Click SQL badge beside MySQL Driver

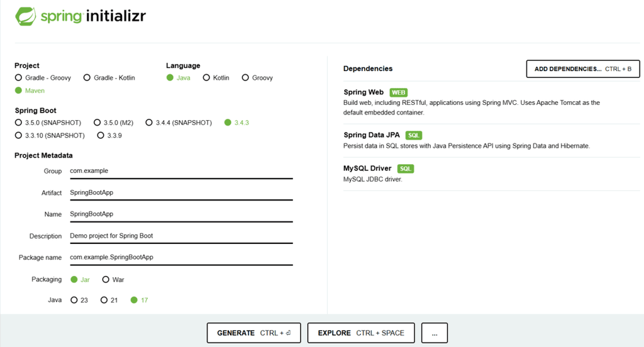[406, 168]
